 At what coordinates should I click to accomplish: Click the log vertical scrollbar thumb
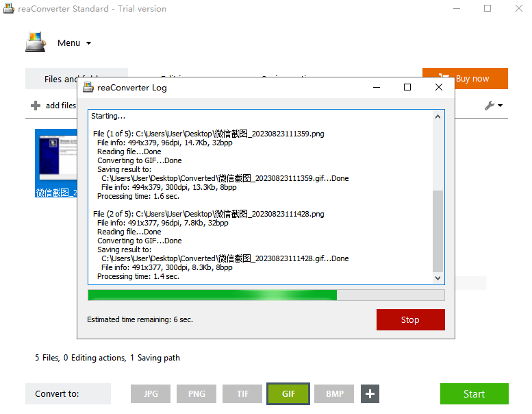tap(438, 232)
